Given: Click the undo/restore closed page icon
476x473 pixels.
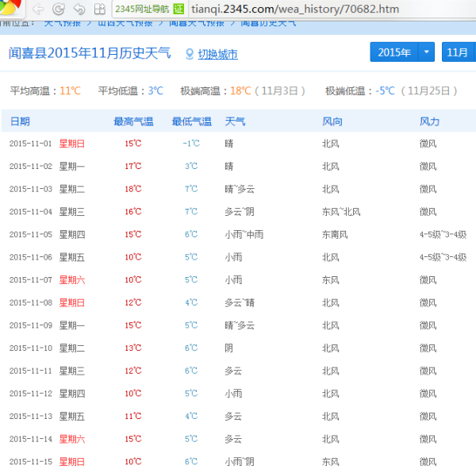Looking at the screenshot, I should point(79,10).
